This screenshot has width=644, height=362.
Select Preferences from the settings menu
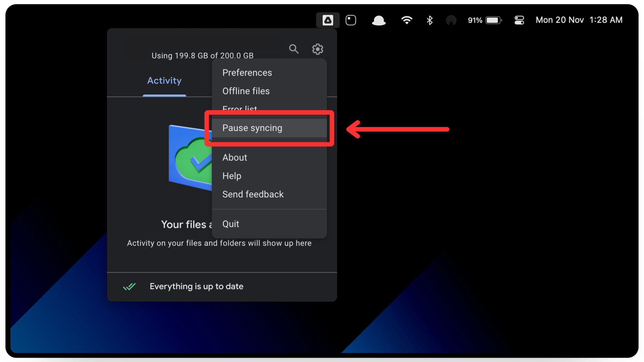[x=247, y=73]
